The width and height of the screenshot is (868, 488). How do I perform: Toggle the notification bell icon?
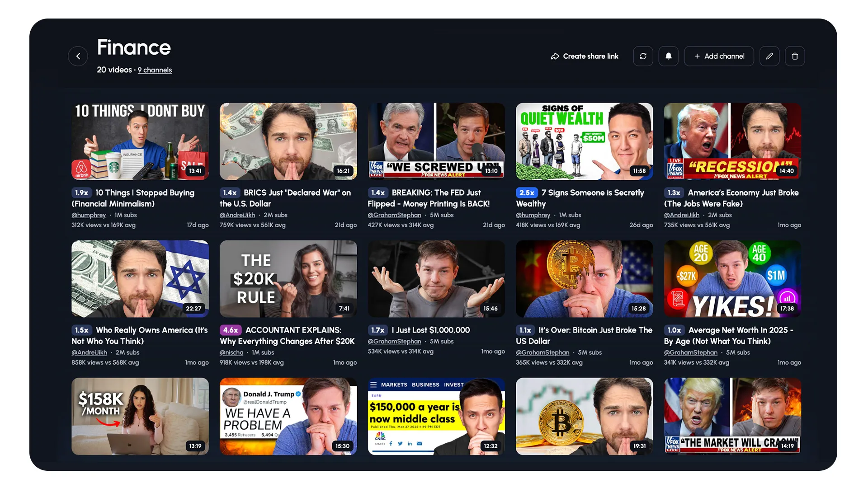pos(668,56)
